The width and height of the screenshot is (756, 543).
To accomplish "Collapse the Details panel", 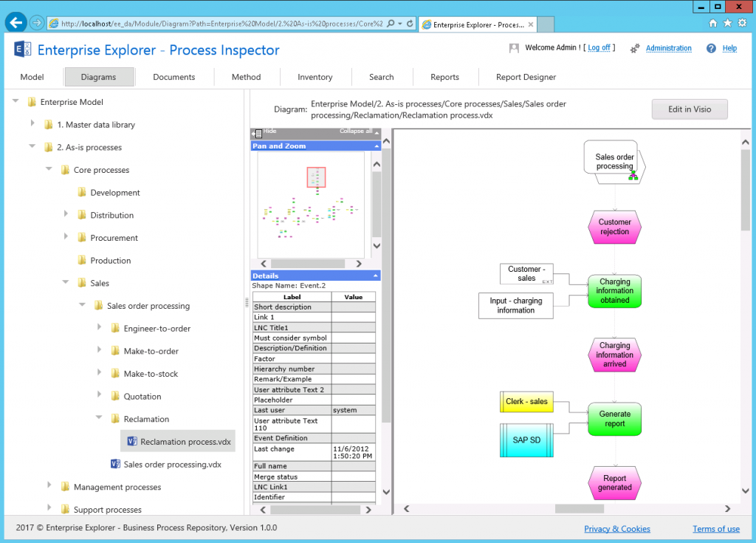I will pyautogui.click(x=377, y=275).
